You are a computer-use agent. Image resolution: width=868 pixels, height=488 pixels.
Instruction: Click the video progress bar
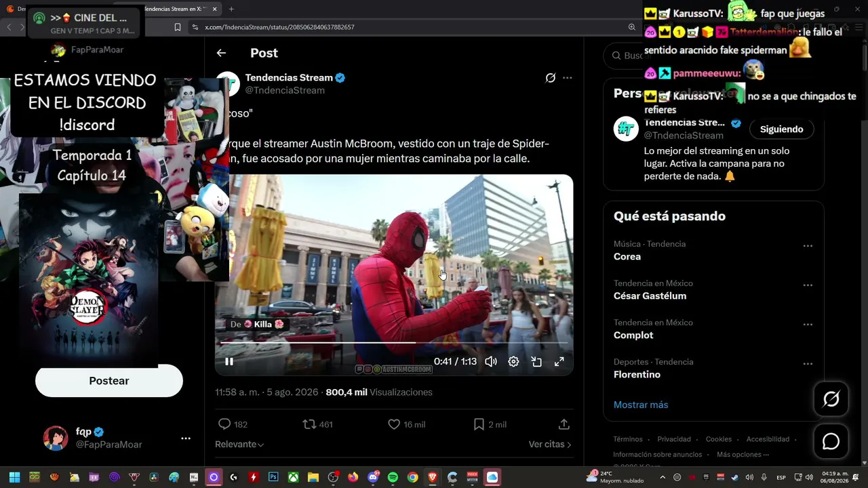394,342
